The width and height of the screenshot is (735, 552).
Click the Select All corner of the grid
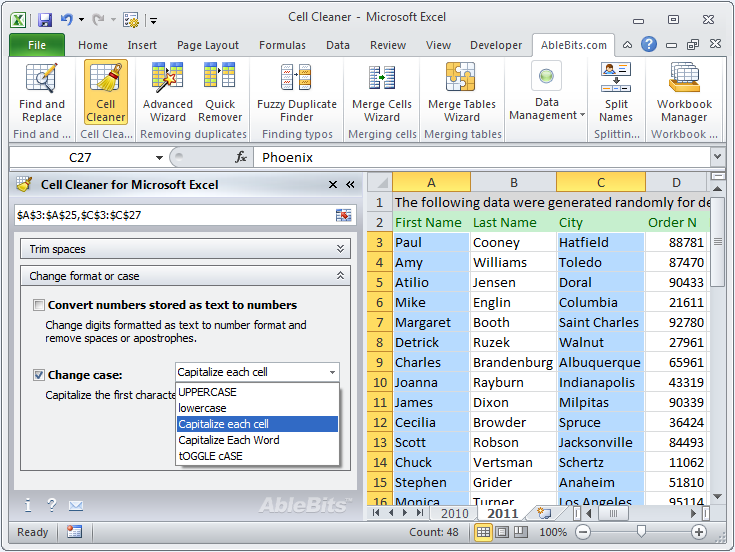point(380,182)
